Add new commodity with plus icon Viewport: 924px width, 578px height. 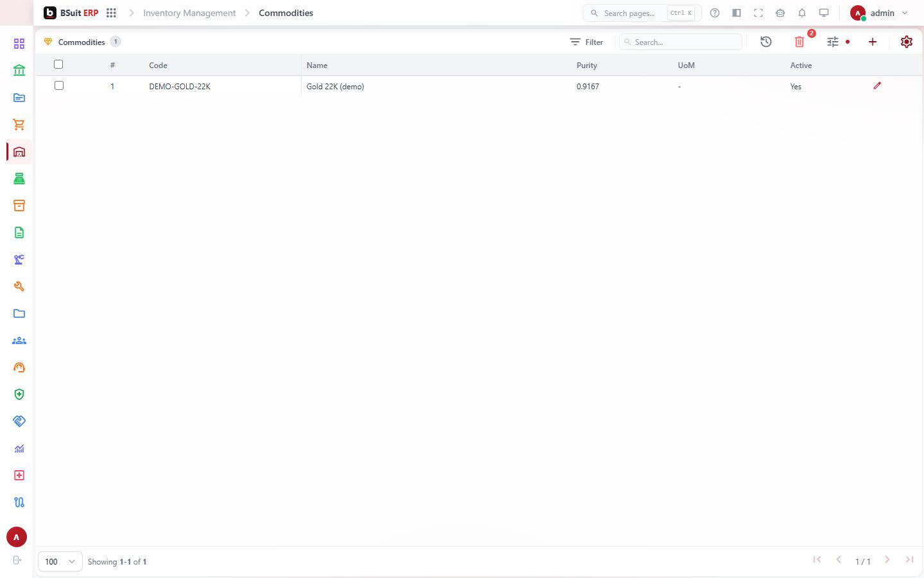tap(873, 42)
